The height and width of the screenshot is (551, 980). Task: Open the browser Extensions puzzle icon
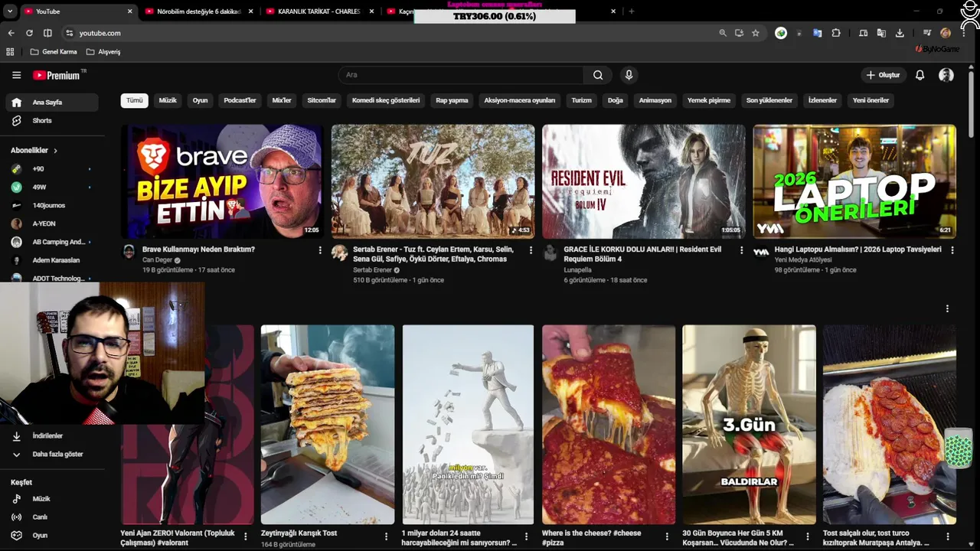point(836,33)
